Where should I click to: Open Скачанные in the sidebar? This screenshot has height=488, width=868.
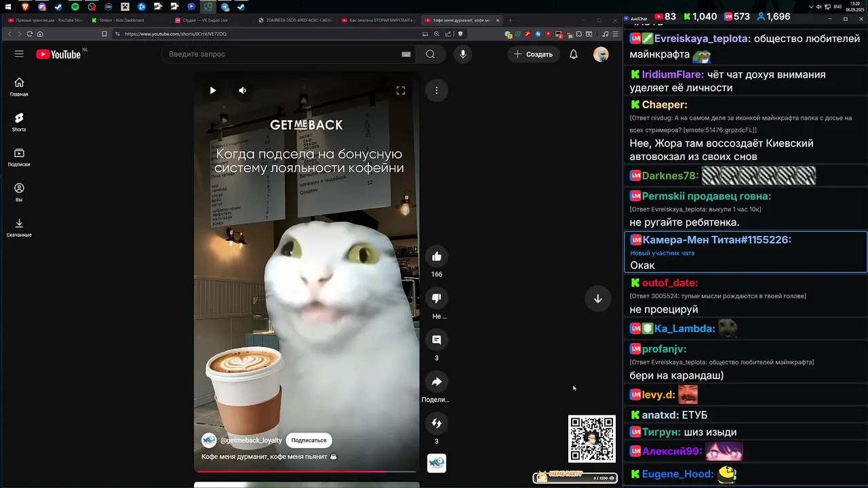pos(19,228)
